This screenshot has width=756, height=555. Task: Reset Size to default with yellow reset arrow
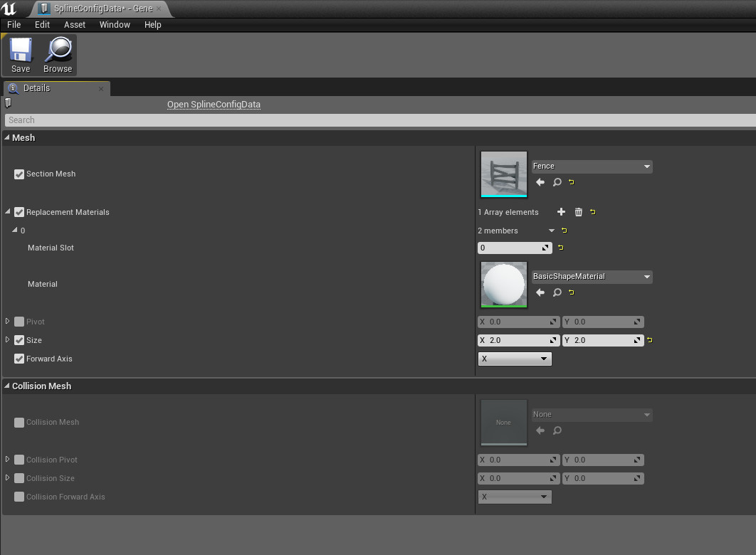point(649,340)
